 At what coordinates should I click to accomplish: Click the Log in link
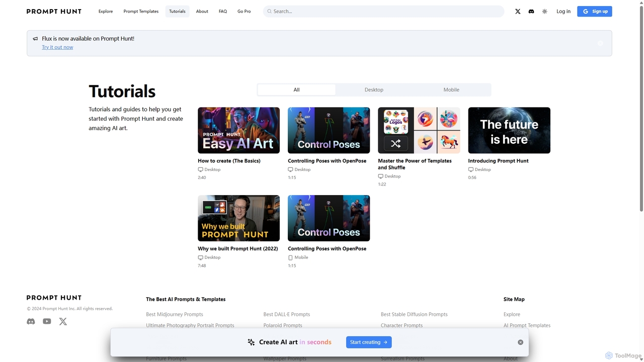tap(563, 11)
